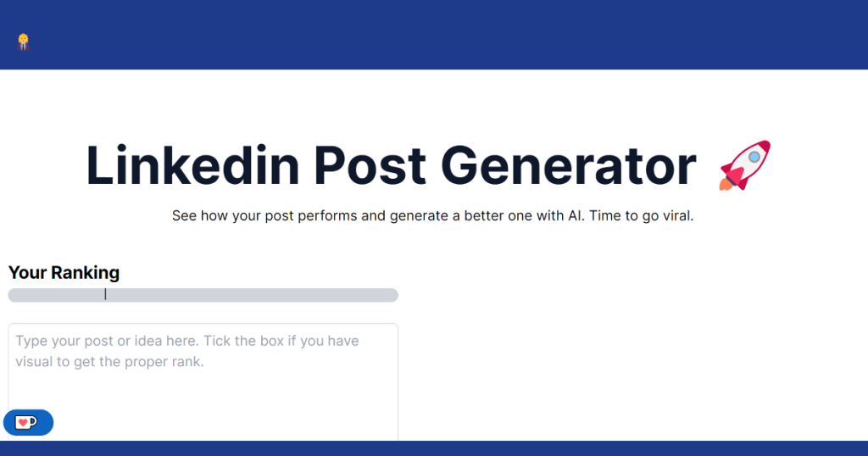Focus the post idea text area
Image resolution: width=868 pixels, height=456 pixels.
coord(203,382)
